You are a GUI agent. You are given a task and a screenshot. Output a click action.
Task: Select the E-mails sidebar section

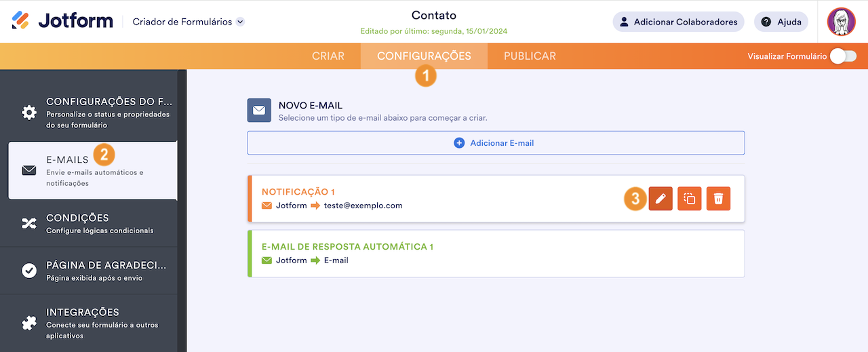(92, 170)
